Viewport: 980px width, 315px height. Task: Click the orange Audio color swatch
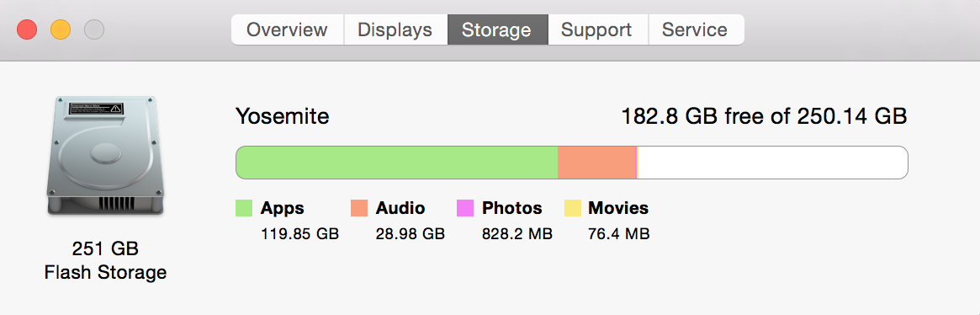click(358, 208)
